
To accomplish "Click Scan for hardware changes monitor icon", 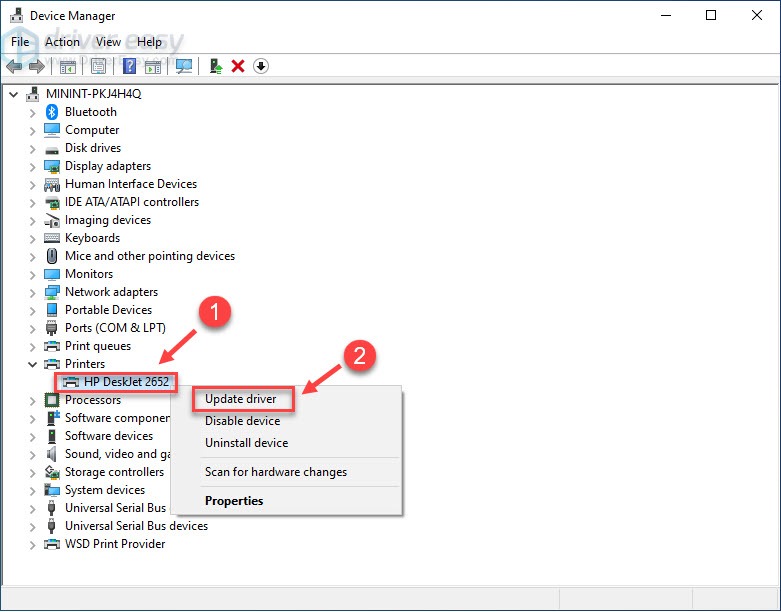I will coord(184,66).
